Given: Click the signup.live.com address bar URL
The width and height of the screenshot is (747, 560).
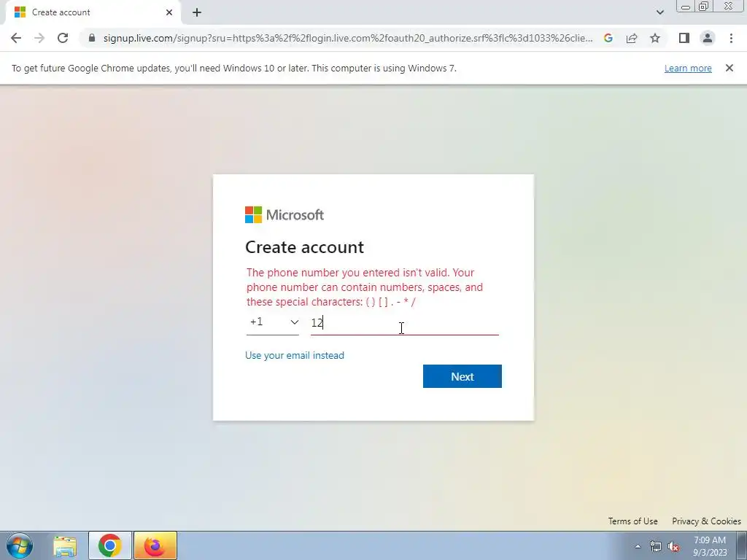Looking at the screenshot, I should [348, 38].
